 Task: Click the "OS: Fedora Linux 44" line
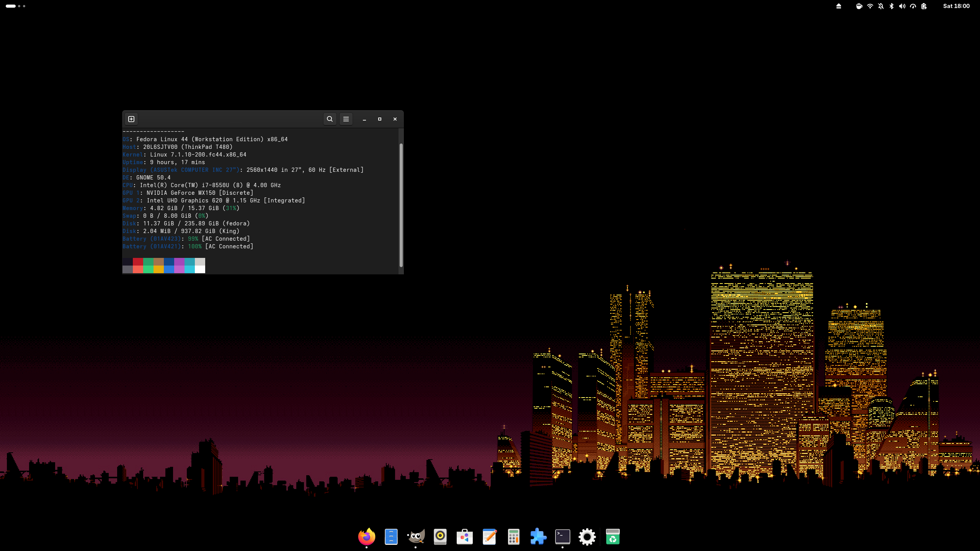(x=205, y=139)
